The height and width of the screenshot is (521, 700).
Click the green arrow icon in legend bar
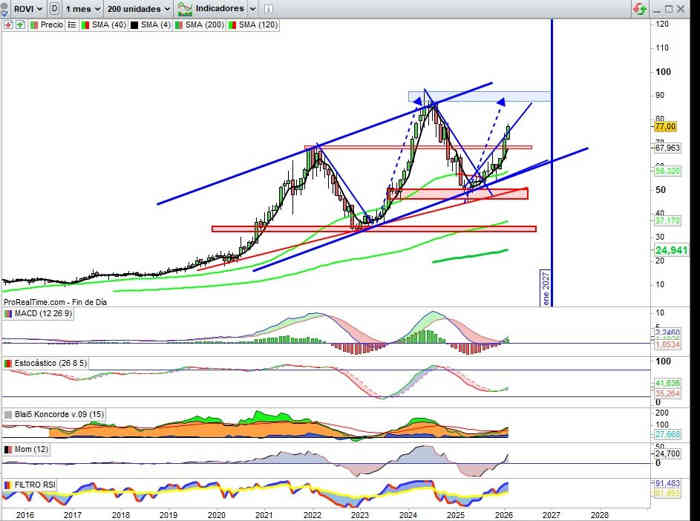(19, 23)
